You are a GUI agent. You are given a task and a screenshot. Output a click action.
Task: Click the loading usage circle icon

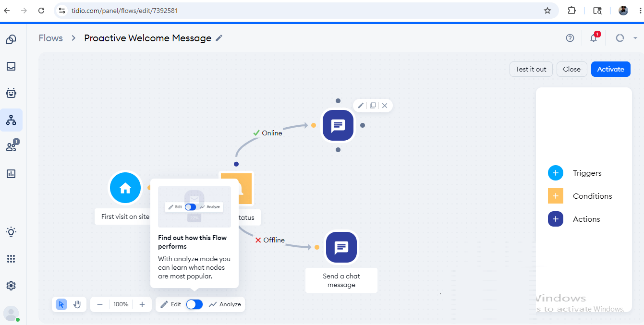620,38
